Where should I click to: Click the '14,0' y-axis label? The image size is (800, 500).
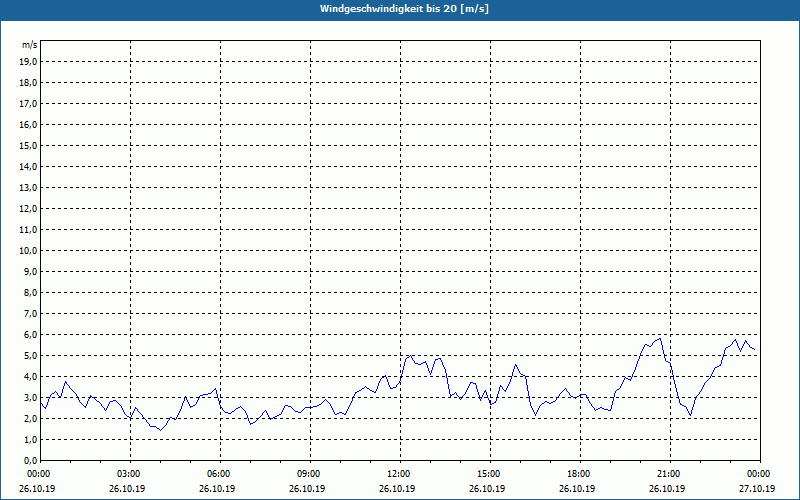28,166
